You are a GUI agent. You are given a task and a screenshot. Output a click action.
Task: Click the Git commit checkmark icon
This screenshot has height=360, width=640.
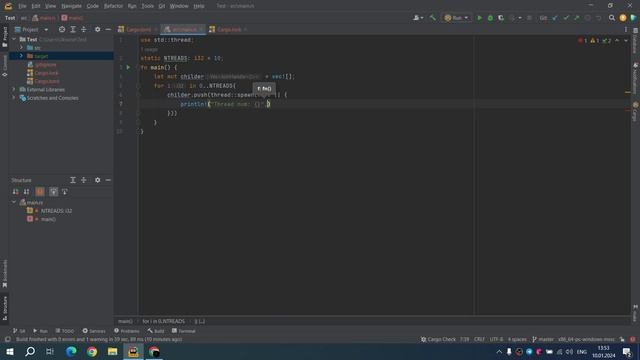(566, 18)
